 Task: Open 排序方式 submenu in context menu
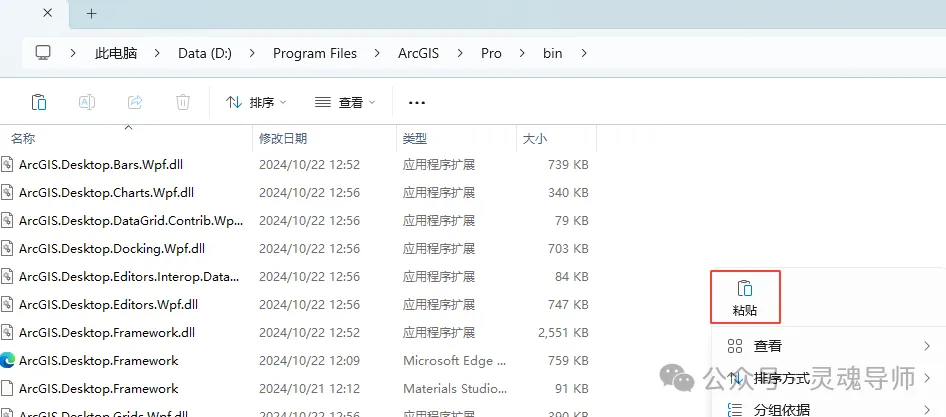[x=830, y=378]
